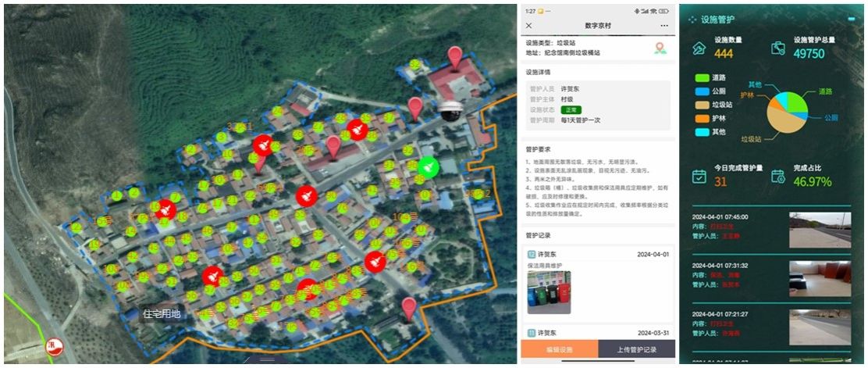Click the calendar check icon beside 今日完成管护量

click(699, 176)
